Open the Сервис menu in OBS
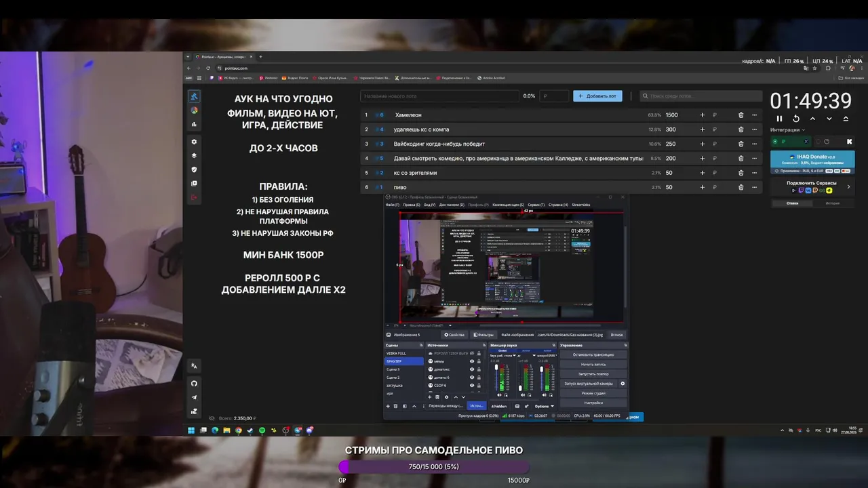Viewport: 868px width, 488px height. (x=536, y=205)
